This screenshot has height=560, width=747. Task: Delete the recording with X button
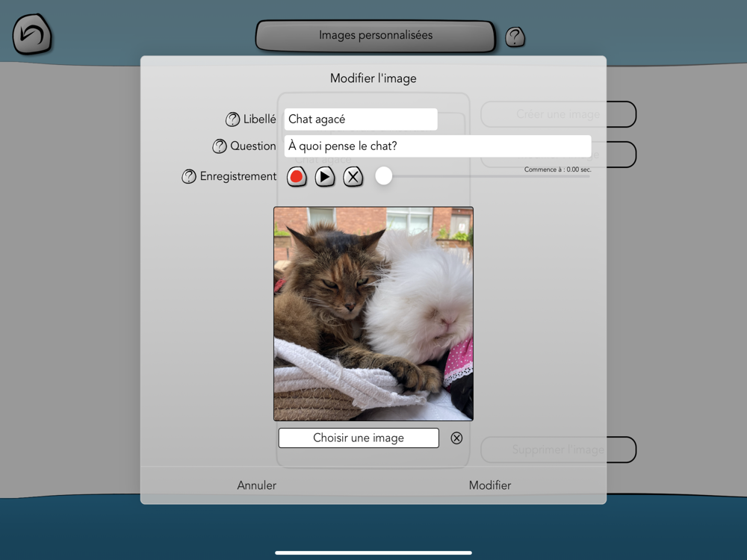tap(353, 177)
